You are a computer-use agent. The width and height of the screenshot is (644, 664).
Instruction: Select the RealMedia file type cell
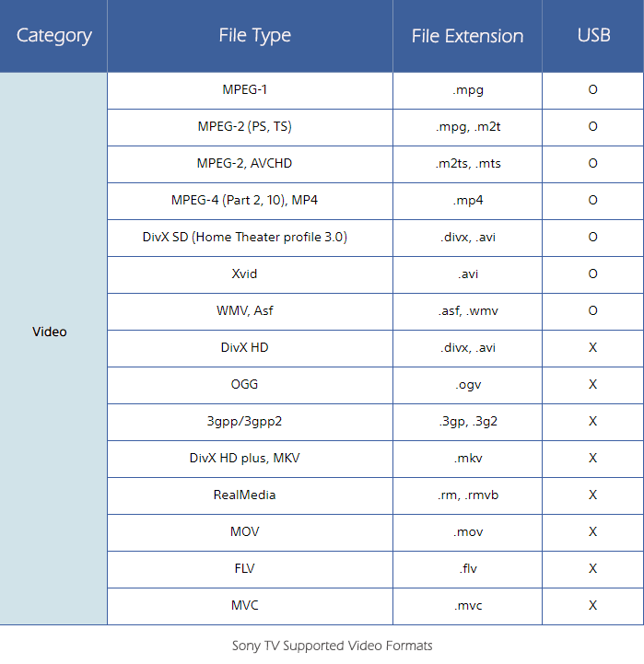click(245, 495)
